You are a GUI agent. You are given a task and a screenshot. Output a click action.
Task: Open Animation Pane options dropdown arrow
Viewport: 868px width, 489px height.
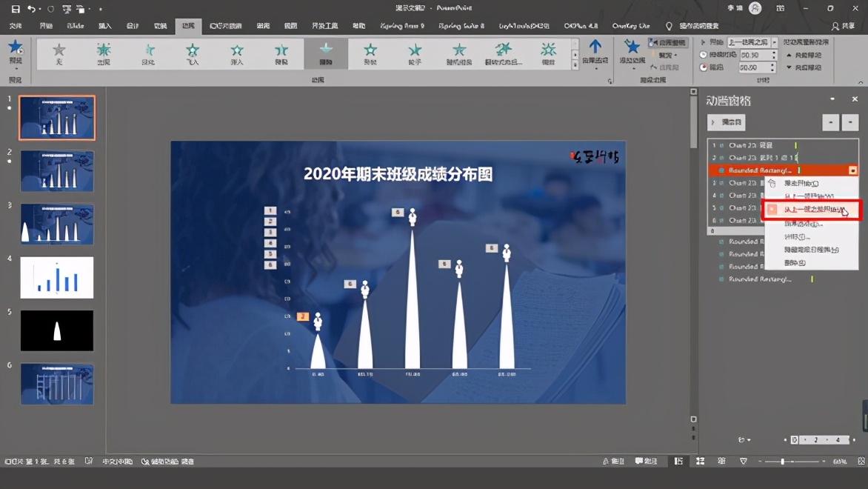click(832, 99)
